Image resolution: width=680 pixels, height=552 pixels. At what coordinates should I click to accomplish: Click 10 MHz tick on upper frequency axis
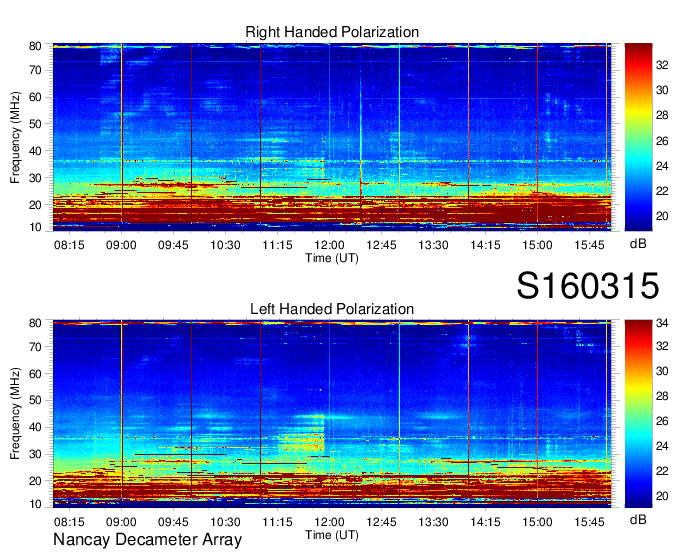point(35,227)
